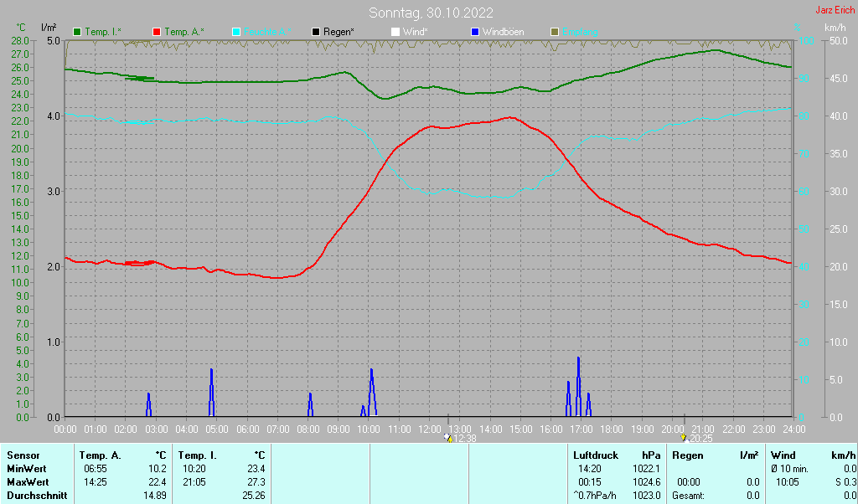Click the 21:05 indoor maximum time
The height and width of the screenshot is (504, 858).
click(x=194, y=483)
